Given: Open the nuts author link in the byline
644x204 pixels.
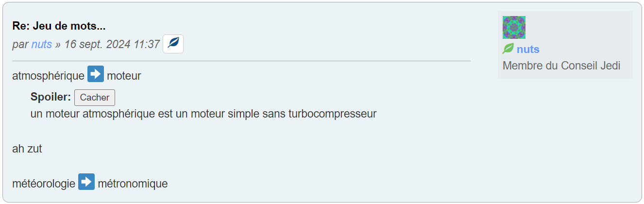Looking at the screenshot, I should [42, 44].
